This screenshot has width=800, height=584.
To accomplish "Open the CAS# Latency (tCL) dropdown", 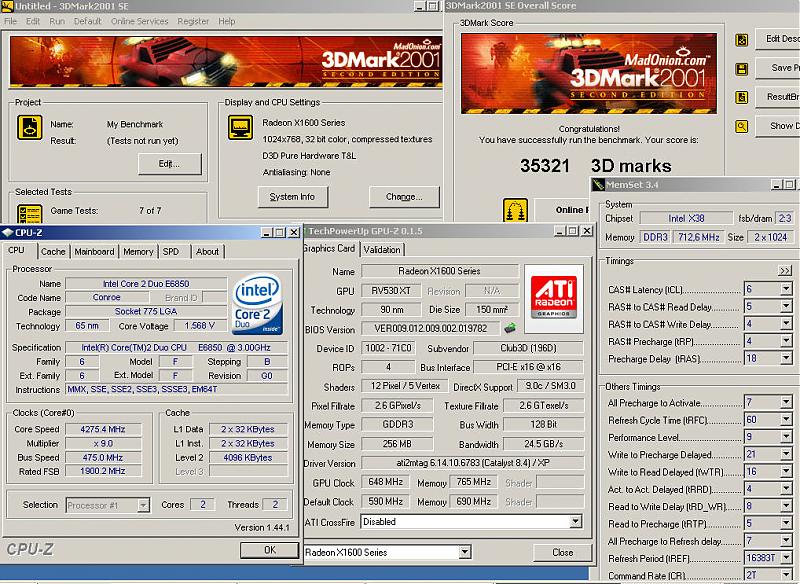I will (x=786, y=289).
